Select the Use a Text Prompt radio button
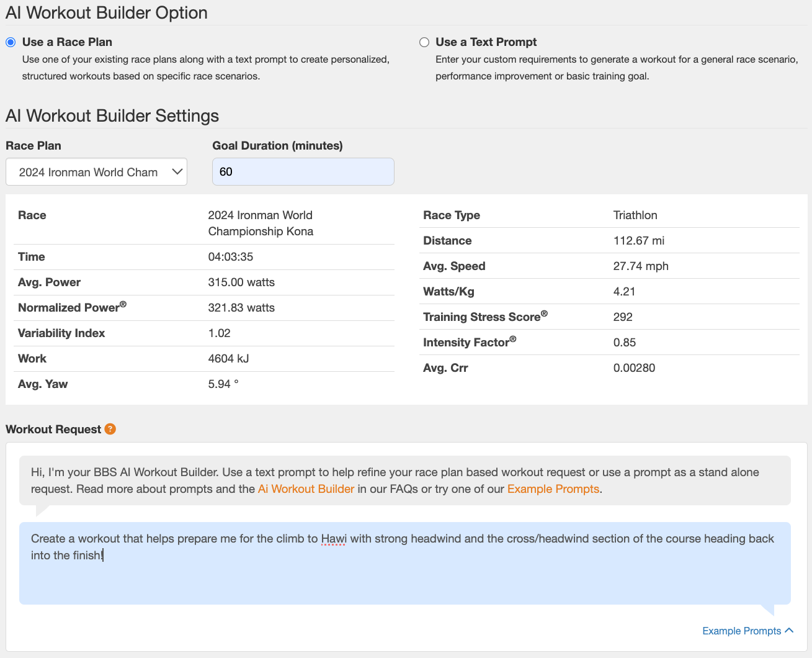This screenshot has height=658, width=812. tap(424, 42)
